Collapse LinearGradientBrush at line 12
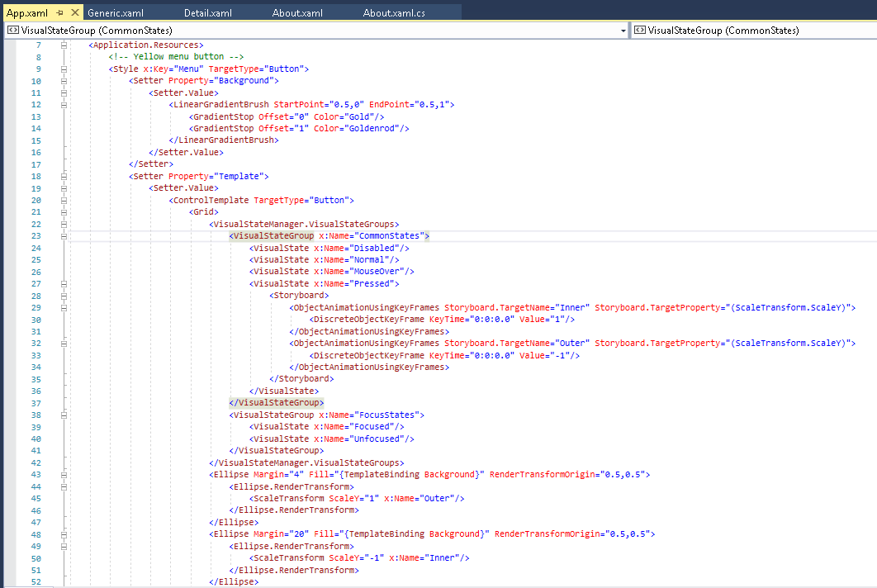Image resolution: width=877 pixels, height=588 pixels. click(x=64, y=105)
